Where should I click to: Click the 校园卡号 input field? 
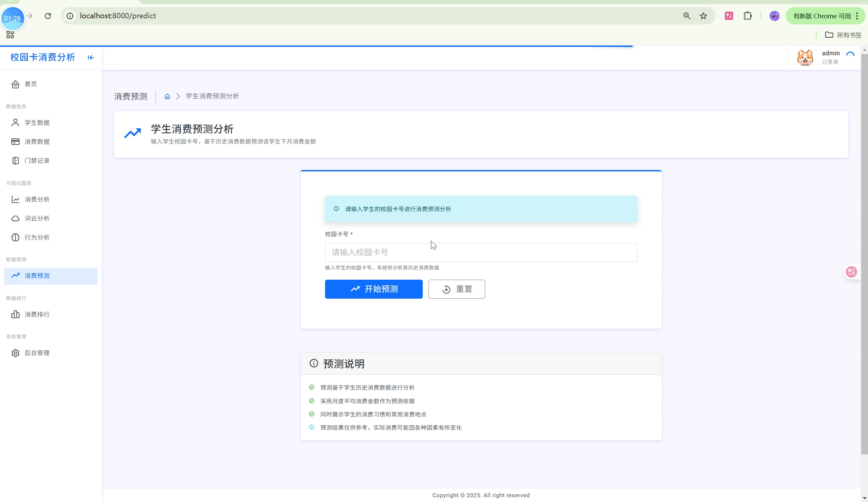481,253
